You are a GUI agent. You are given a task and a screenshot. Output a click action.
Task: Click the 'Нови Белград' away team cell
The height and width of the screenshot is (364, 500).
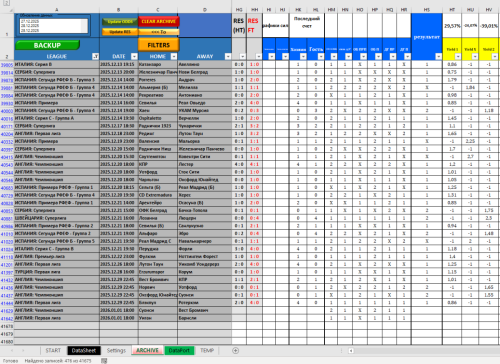(x=204, y=72)
